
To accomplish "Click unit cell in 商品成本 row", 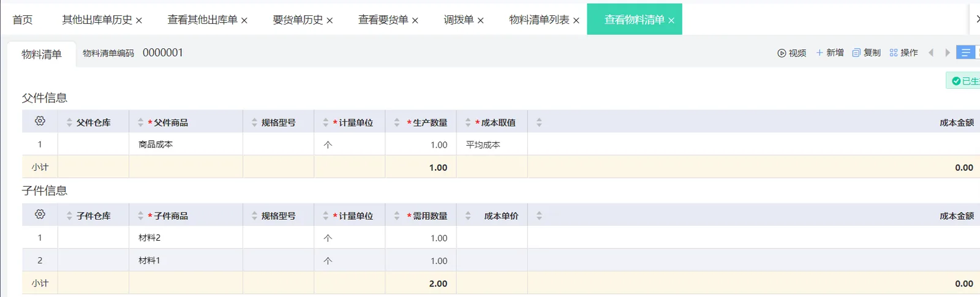I will click(x=350, y=145).
